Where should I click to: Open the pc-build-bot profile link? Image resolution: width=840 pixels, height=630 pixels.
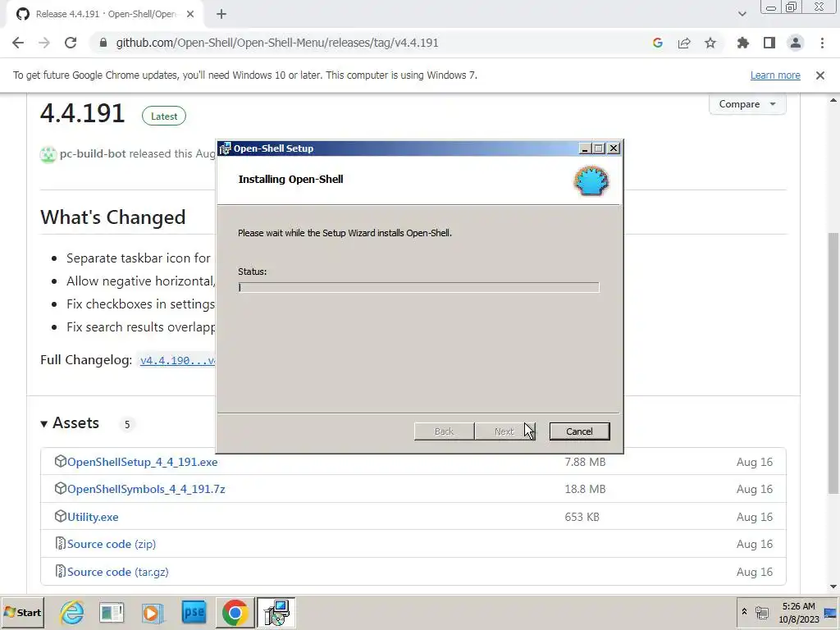(93, 153)
